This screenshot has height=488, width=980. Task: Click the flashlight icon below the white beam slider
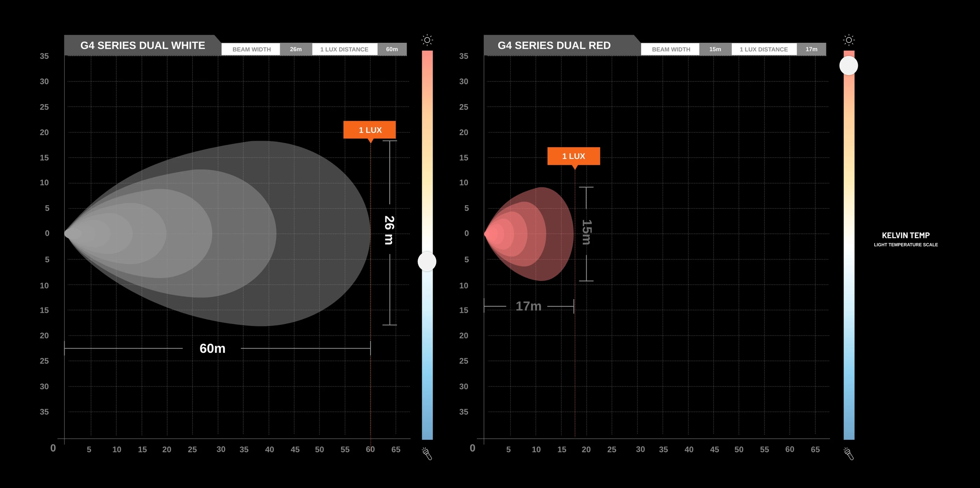click(427, 453)
